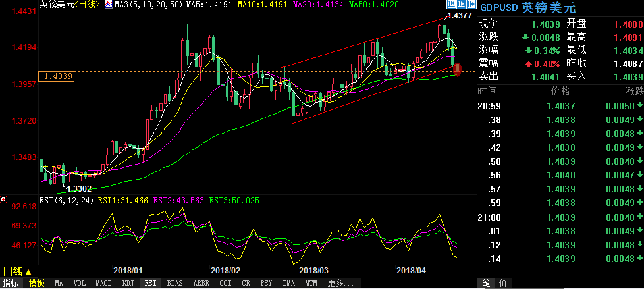Show the VOL indicator

point(80,283)
